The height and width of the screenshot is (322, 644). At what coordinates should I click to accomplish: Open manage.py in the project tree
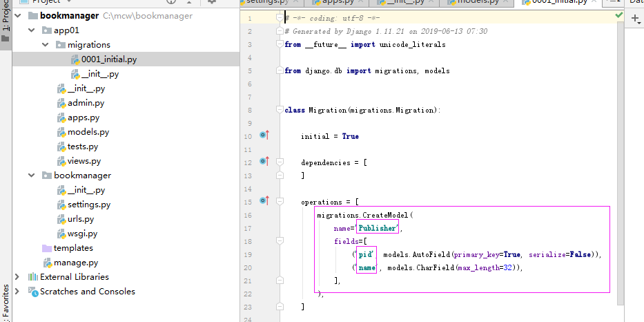point(76,263)
